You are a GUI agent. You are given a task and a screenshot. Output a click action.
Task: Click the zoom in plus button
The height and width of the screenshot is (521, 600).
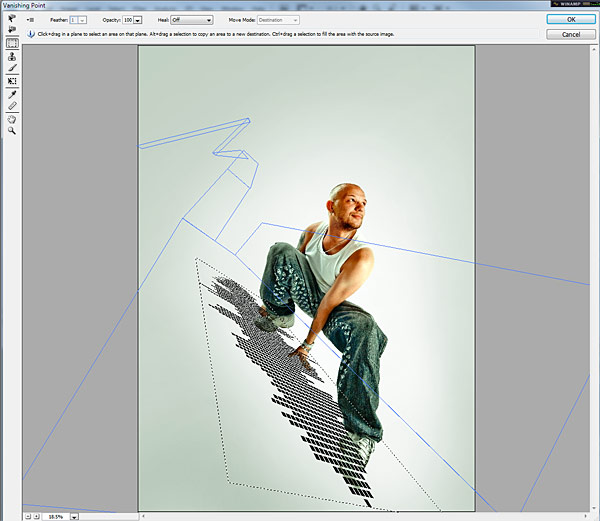click(34, 516)
